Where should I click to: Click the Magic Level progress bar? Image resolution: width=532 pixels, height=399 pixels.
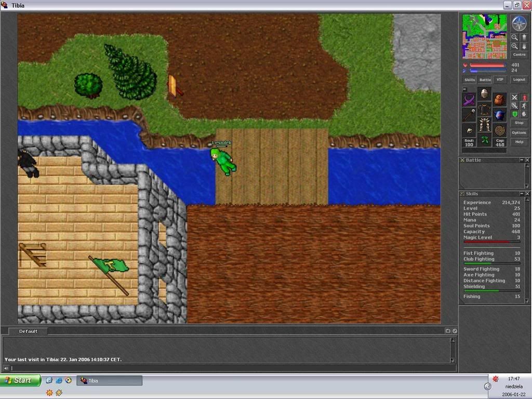click(x=491, y=242)
